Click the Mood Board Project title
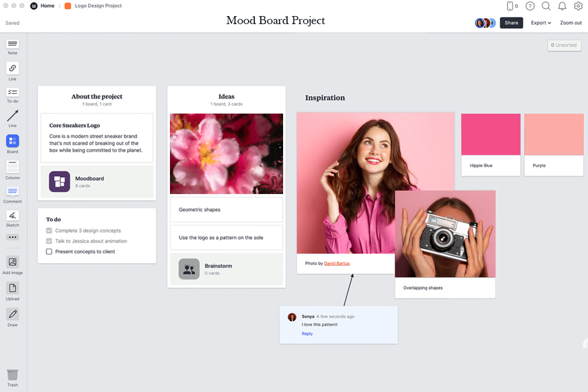This screenshot has height=392, width=588. [x=276, y=21]
